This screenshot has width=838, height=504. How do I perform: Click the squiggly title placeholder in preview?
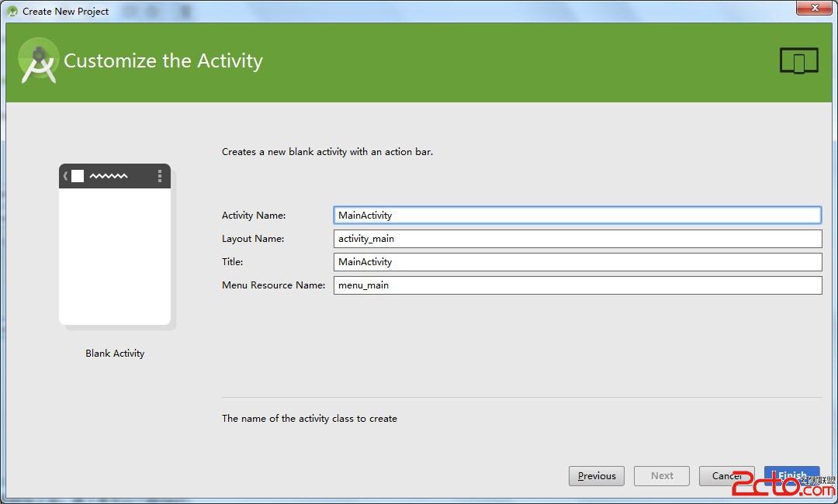[x=109, y=177]
